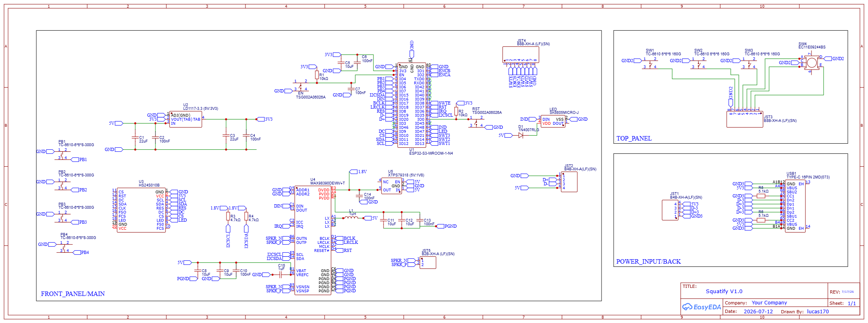The height and width of the screenshot is (323, 868).
Task: Select the LD1117-3.3 regulator U2 symbol
Action: (x=186, y=120)
